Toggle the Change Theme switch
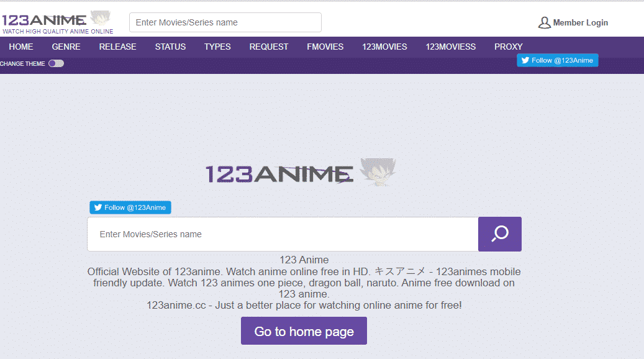Viewport: 644px width, 359px height. pos(57,63)
